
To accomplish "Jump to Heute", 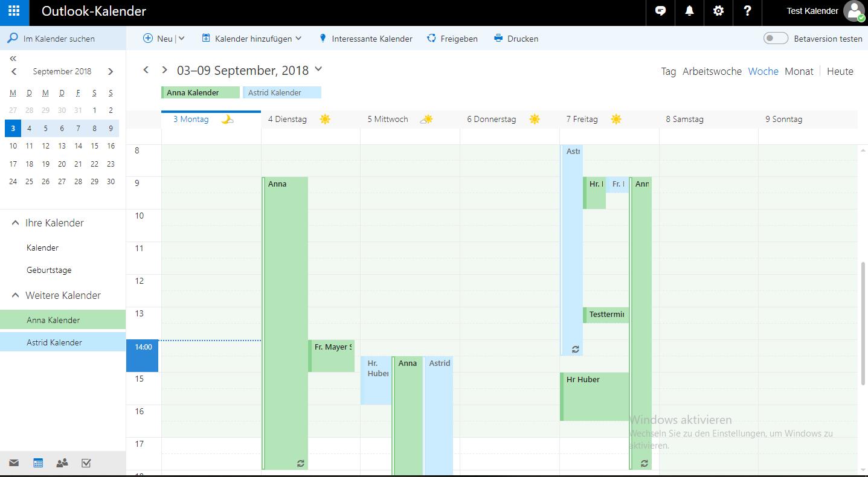I will click(x=840, y=71).
